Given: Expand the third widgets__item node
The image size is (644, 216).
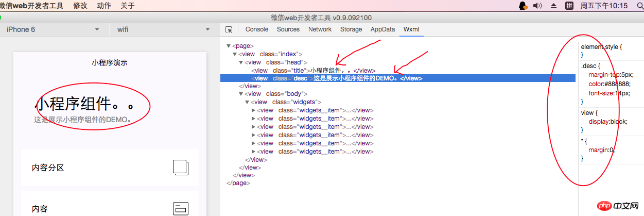Looking at the screenshot, I should click(x=253, y=127).
